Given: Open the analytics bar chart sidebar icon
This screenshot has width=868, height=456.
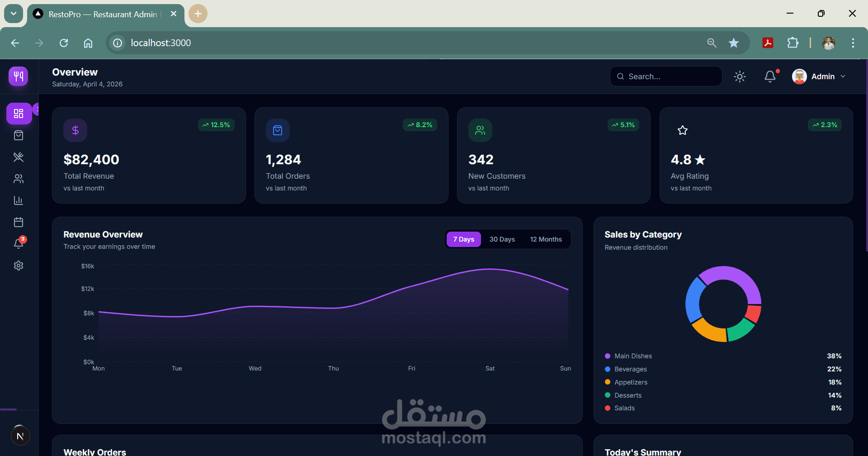Looking at the screenshot, I should click(x=19, y=200).
